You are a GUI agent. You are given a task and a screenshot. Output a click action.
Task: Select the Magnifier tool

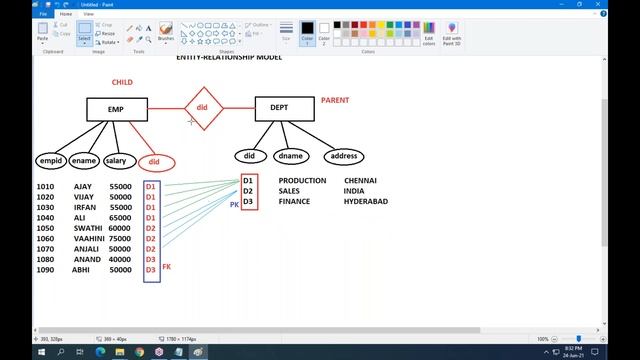click(x=149, y=39)
